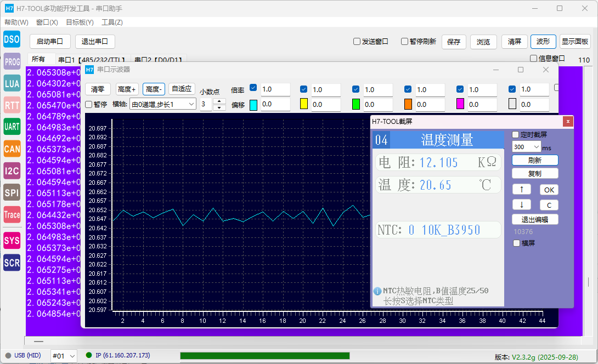Screen dimensions: 598x364
Task: Click the RTT viewer sidebar icon
Action: [12, 105]
